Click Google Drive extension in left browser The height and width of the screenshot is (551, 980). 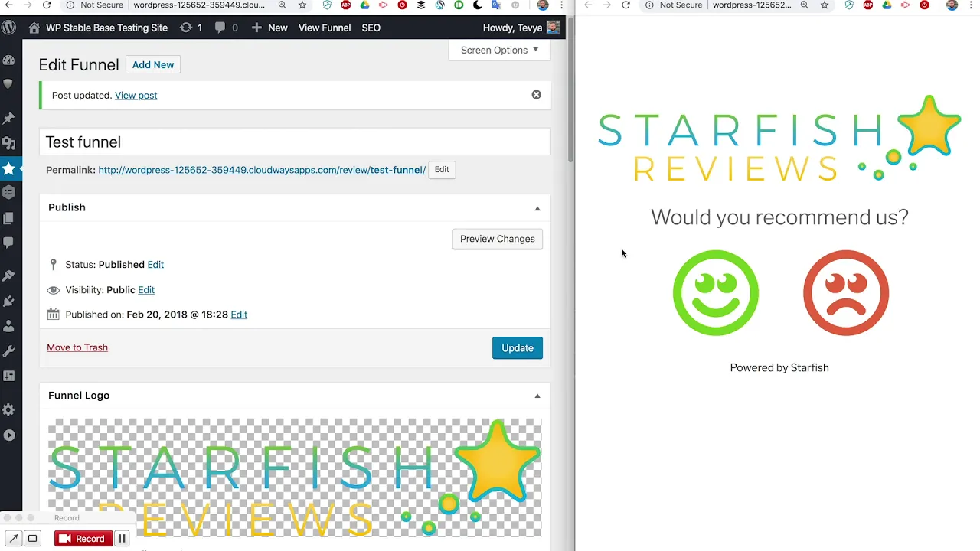coord(364,5)
